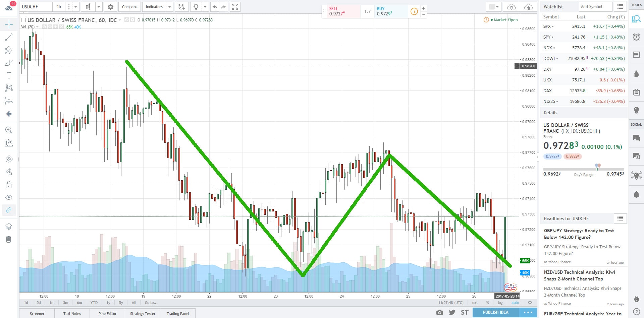Open the Indicators dropdown arrow
644x318 pixels.
[x=170, y=7]
